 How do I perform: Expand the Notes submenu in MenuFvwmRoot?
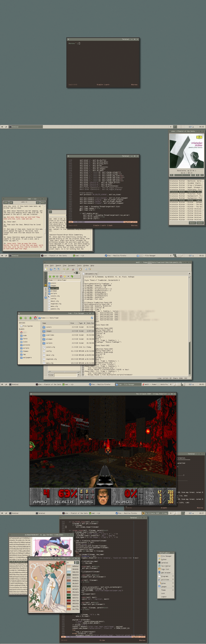166,583
